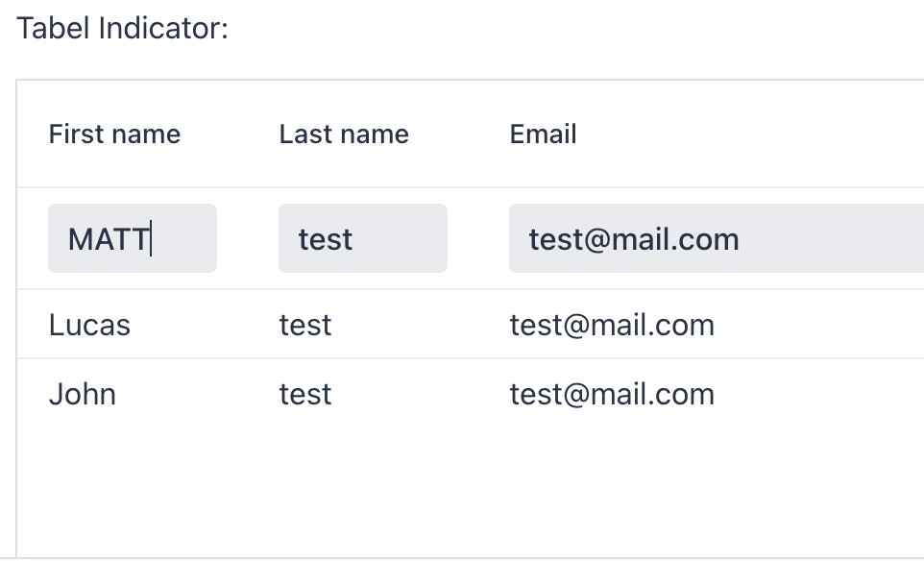Focus the Email input in the editing row
Viewport: 924px width, 586px height.
(x=716, y=238)
